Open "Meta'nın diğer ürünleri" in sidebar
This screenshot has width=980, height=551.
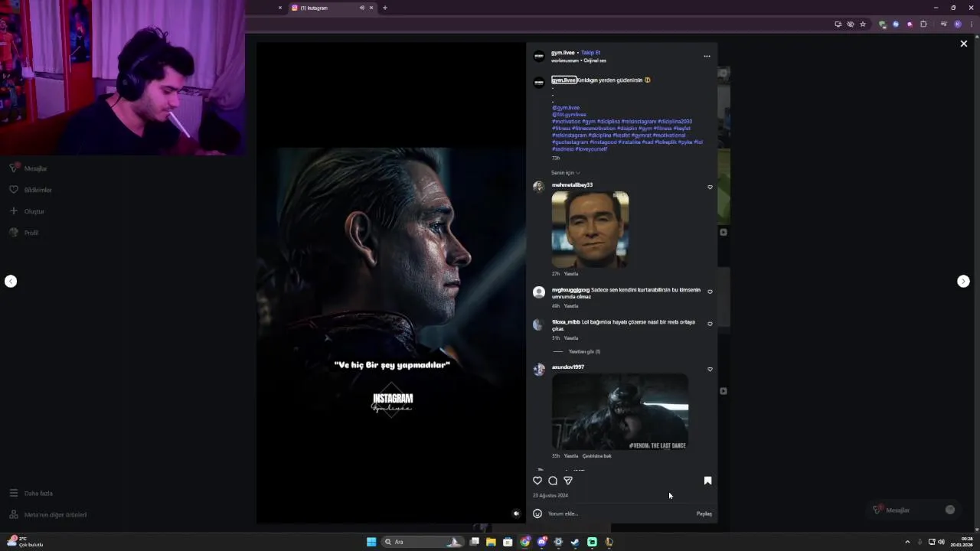47,515
